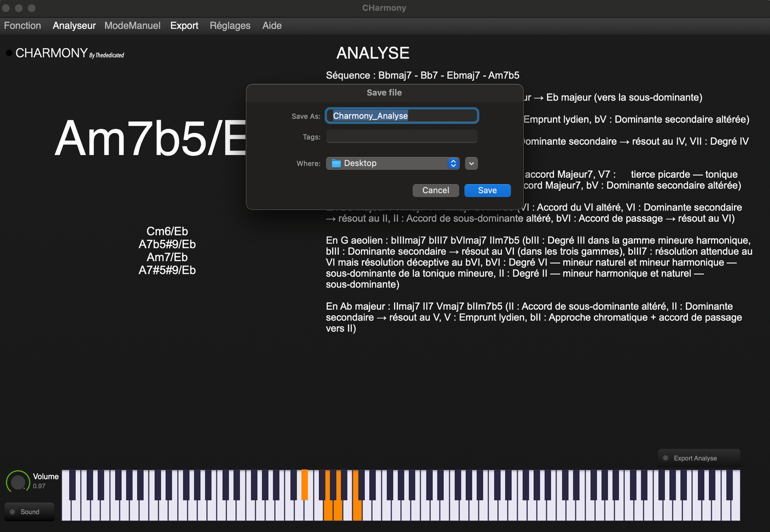Select the A7b5#9/Eb chord suggestion
This screenshot has height=532, width=770.
point(167,244)
